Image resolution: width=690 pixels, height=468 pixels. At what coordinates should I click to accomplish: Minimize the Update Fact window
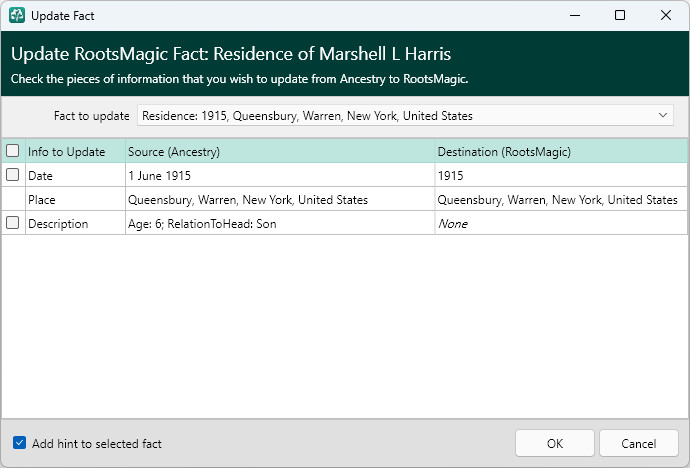point(575,15)
